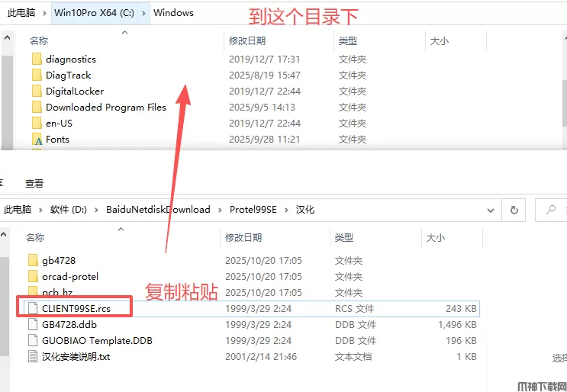Select the 汉化安装说明.txt file name
This screenshot has height=392, width=567.
pos(76,357)
